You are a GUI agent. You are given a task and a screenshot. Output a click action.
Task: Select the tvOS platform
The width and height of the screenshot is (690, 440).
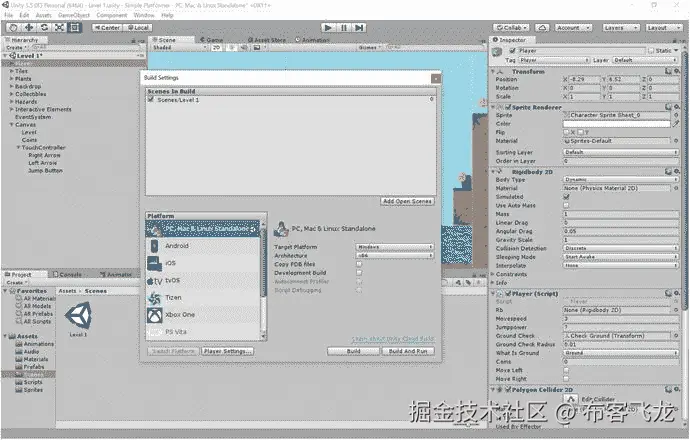pos(202,280)
